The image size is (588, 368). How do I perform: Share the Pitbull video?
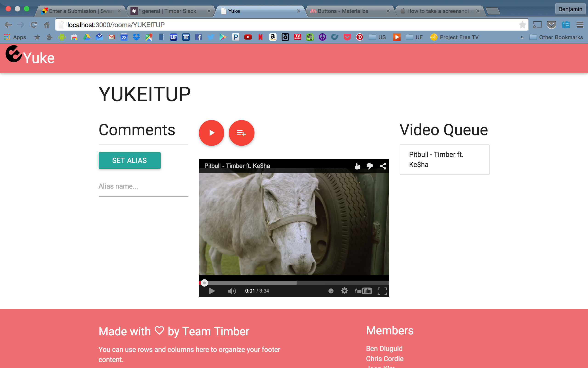(383, 166)
